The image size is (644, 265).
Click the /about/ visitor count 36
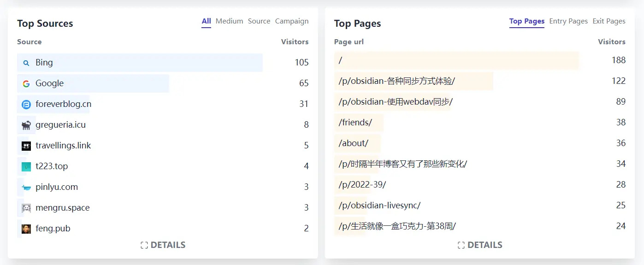[x=620, y=143]
